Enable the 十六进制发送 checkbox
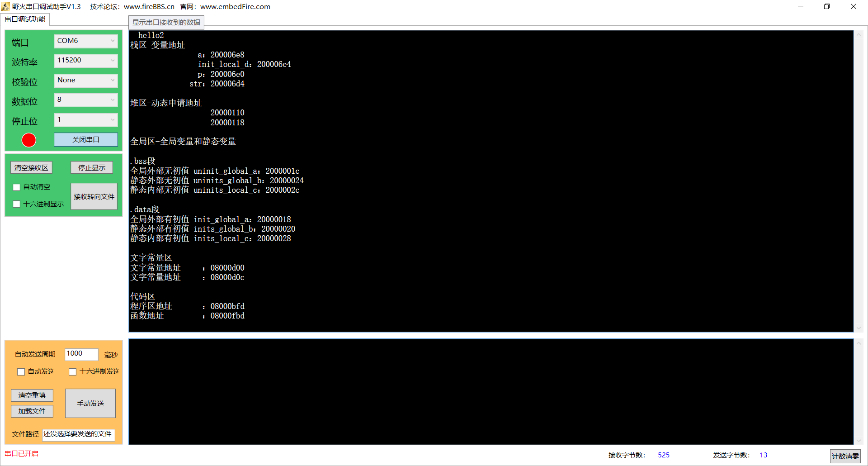 (72, 372)
